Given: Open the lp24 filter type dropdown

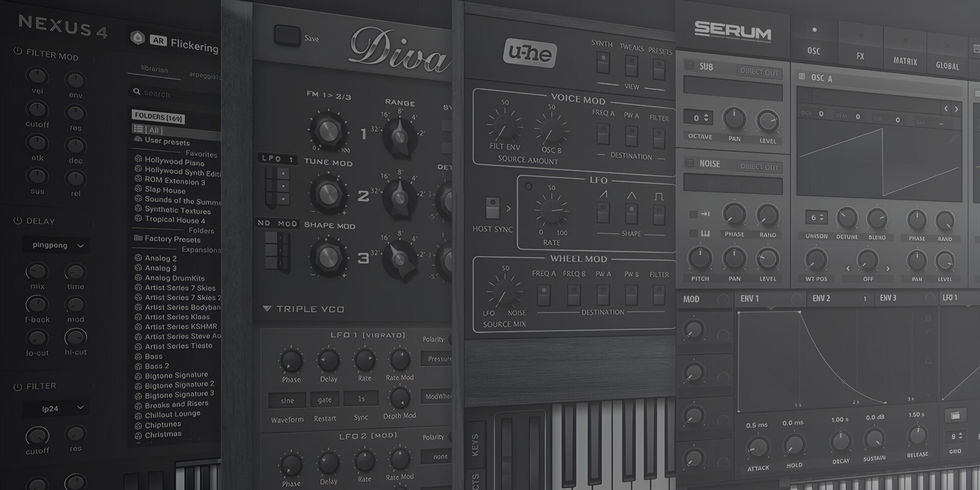Looking at the screenshot, I should (56, 408).
